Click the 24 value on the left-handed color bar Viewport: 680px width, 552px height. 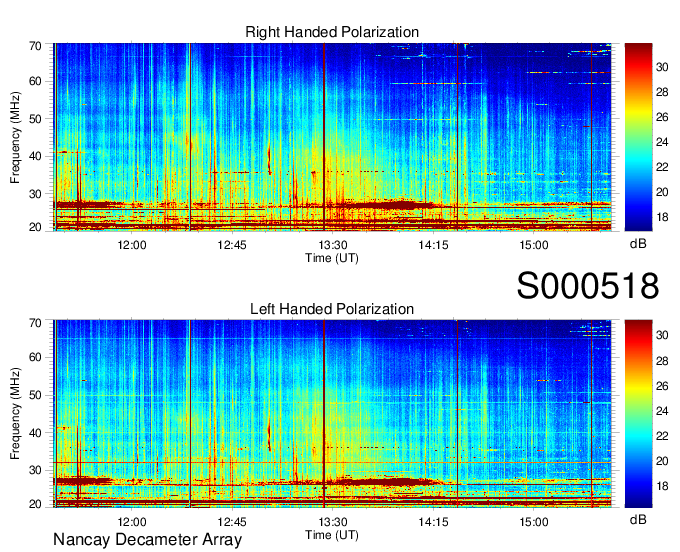(662, 411)
